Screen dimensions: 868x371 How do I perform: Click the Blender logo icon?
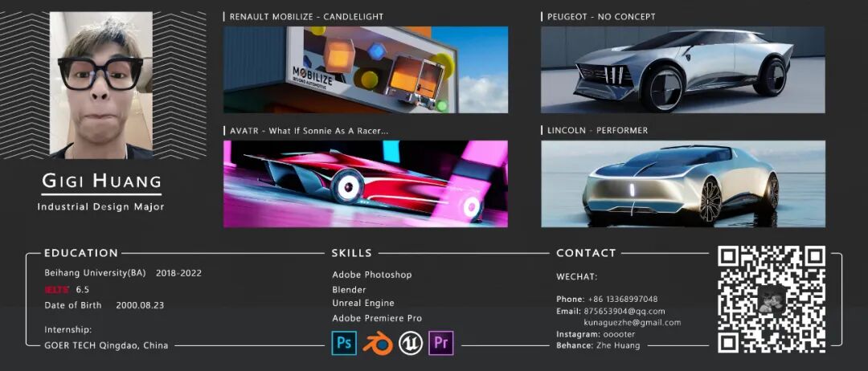pyautogui.click(x=378, y=344)
